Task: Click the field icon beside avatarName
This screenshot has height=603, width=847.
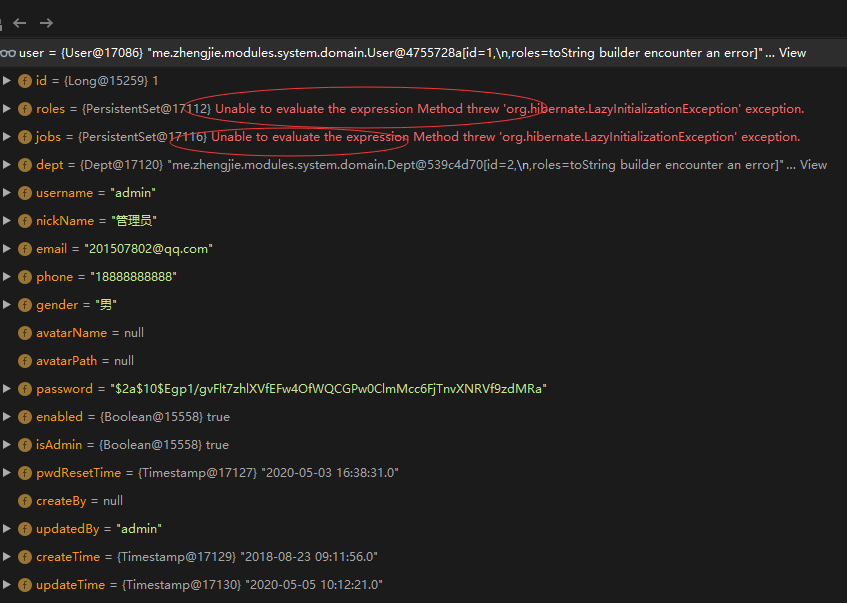Action: 25,333
